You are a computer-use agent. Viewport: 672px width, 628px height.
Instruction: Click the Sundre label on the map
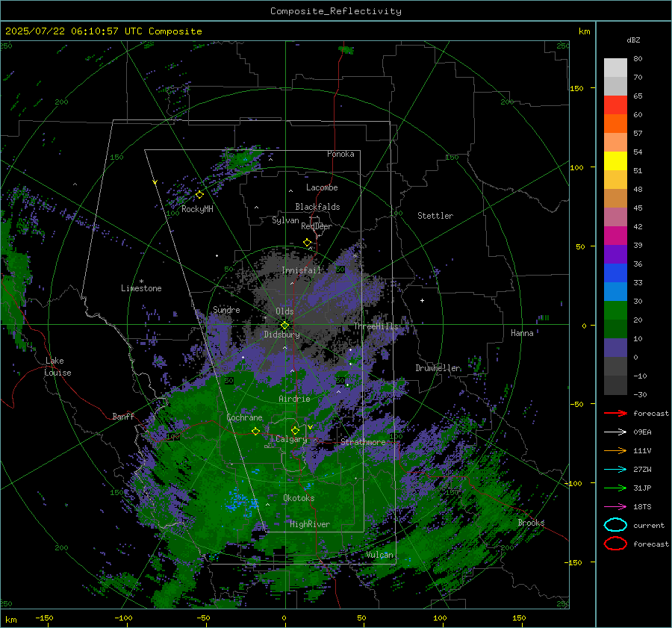(x=226, y=309)
